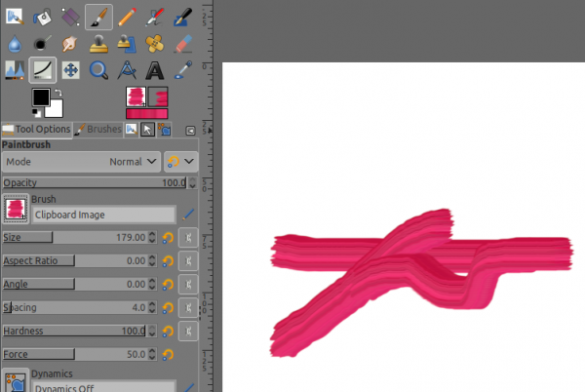Screen dimensions: 585x392
Task: Pick the Text tool
Action: coord(155,70)
